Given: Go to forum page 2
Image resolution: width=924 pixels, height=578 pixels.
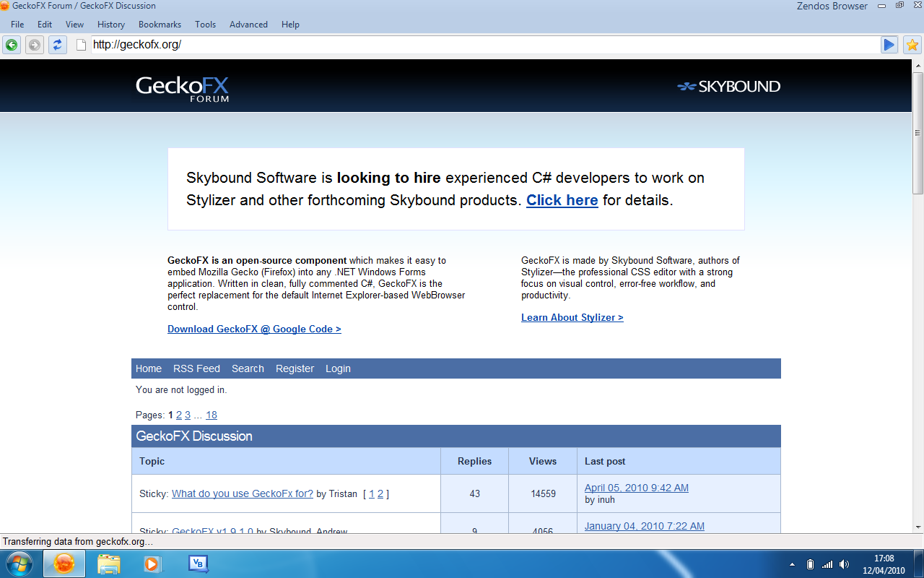Looking at the screenshot, I should click(x=179, y=415).
